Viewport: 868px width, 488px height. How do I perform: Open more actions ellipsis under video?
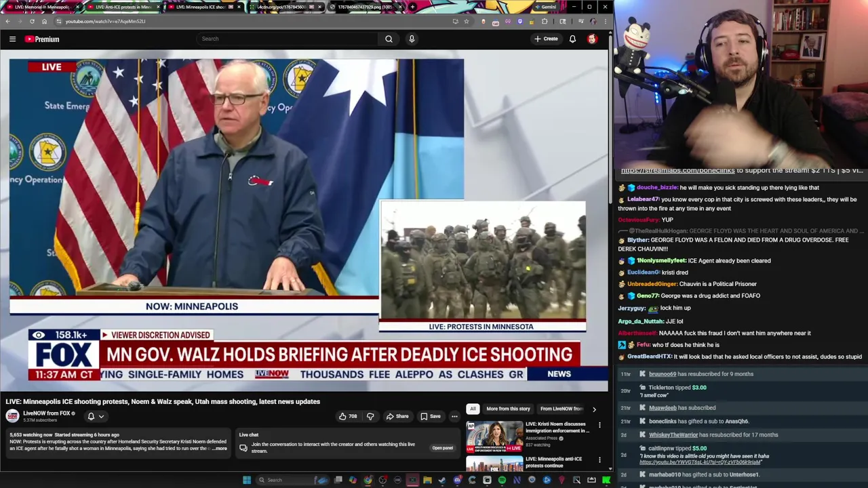(x=454, y=416)
